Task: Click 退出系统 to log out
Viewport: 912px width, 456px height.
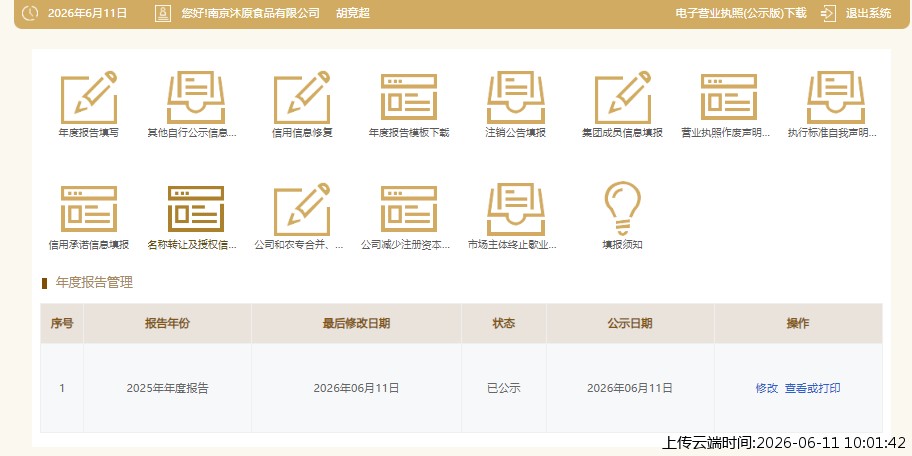Action: (868, 13)
